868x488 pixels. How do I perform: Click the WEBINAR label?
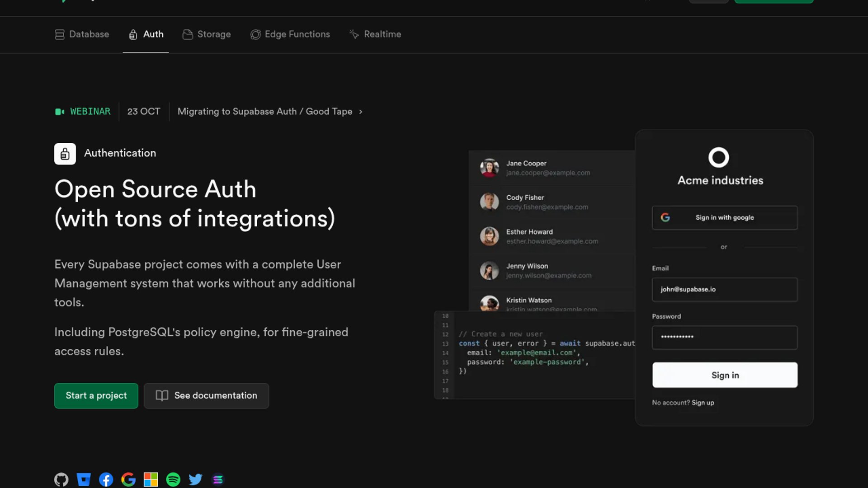90,112
